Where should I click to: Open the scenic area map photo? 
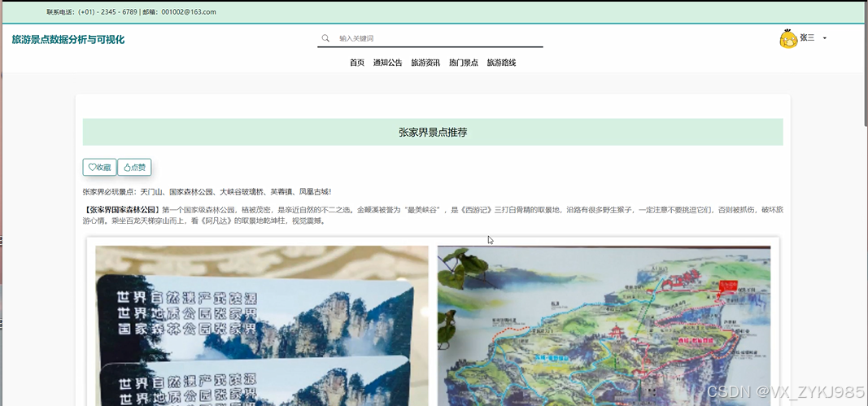point(604,325)
